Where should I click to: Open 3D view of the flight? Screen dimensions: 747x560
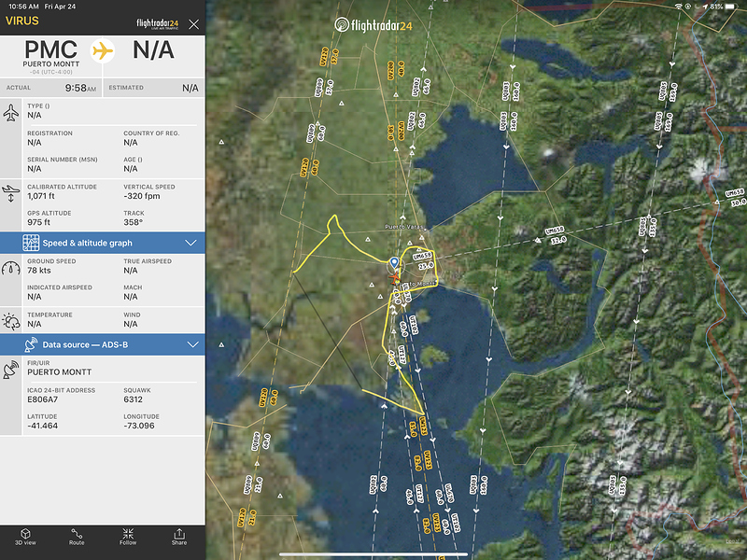[x=25, y=537]
